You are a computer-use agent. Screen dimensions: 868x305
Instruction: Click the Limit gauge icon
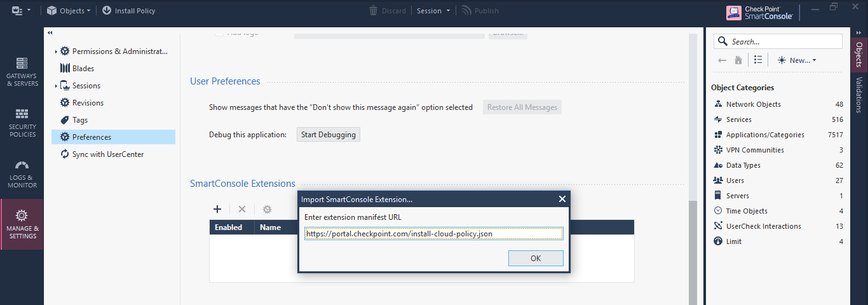(x=718, y=241)
